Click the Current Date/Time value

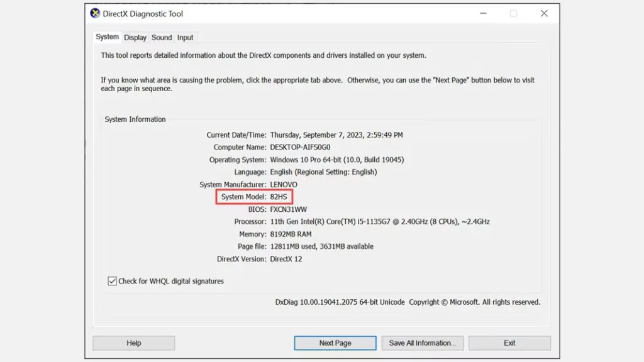336,134
